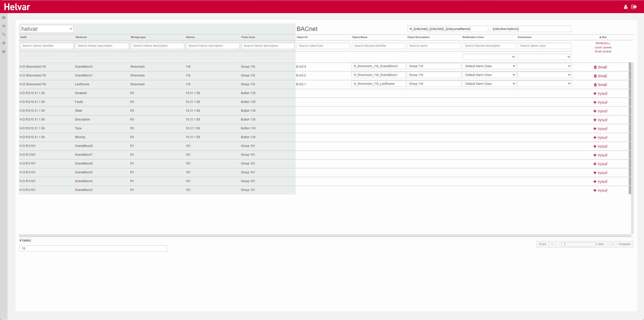Screen dimensions: 644x320
Task: Click plus Vytvoř for Faulty row
Action: (600, 102)
